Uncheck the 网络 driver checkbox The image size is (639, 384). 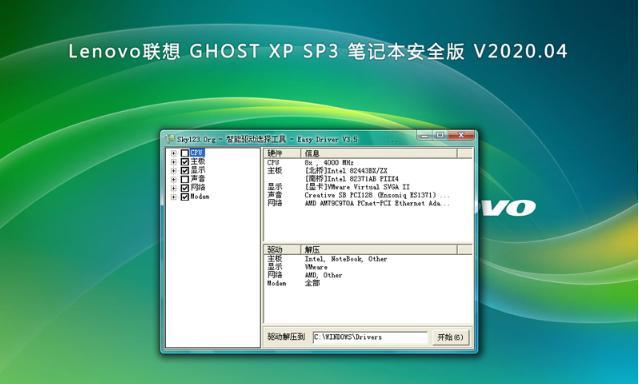coord(185,188)
